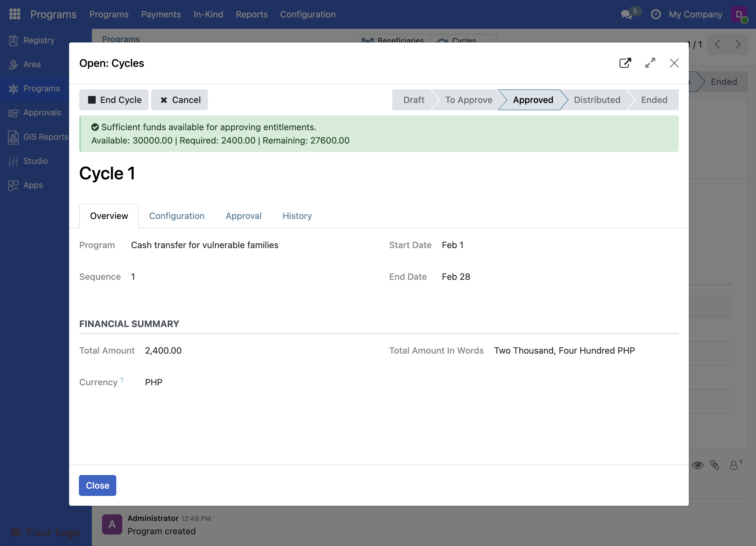Open the Payments menu
This screenshot has width=756, height=546.
tap(161, 14)
